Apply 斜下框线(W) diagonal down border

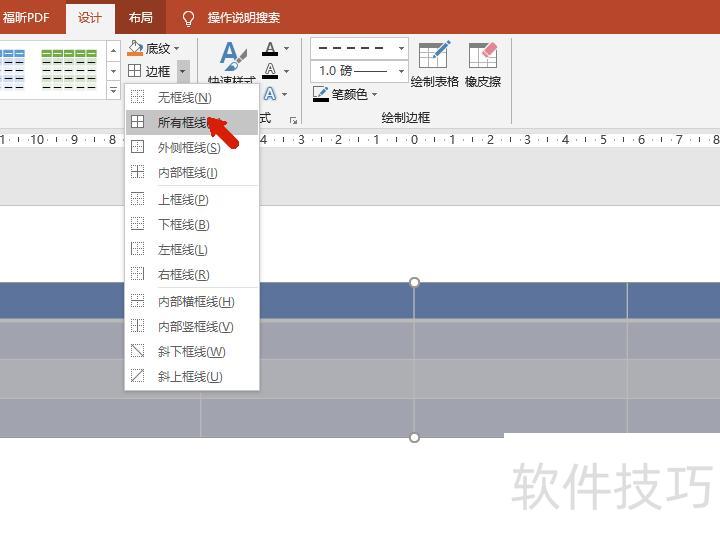point(192,352)
